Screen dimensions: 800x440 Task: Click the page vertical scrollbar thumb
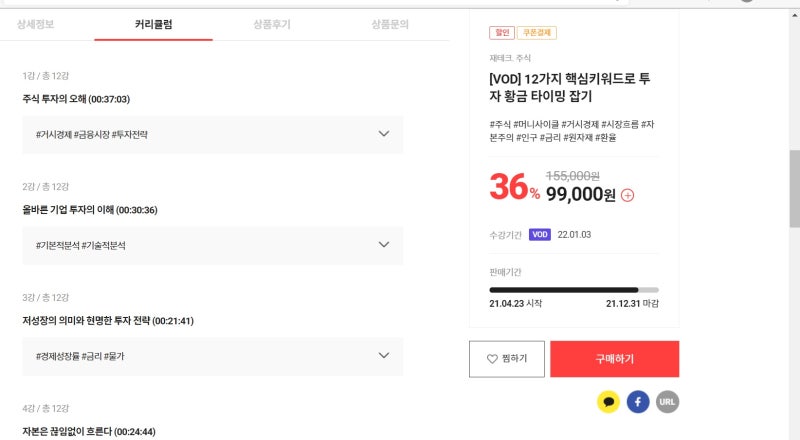pyautogui.click(x=794, y=188)
